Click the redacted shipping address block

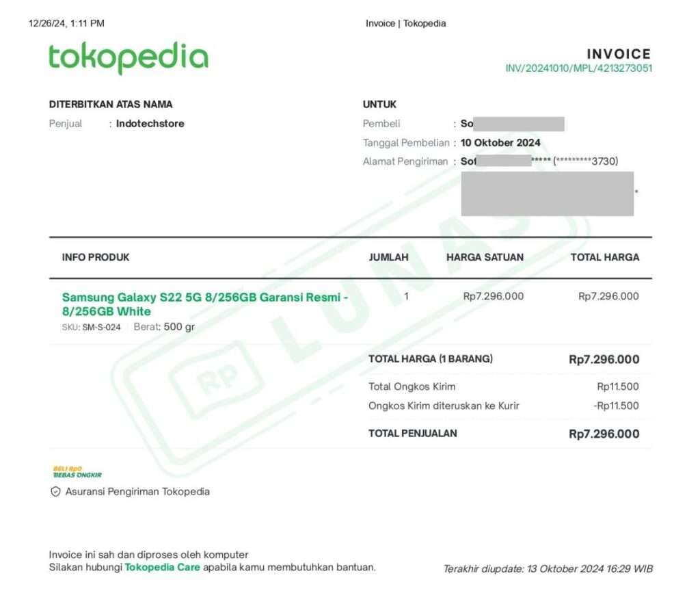point(547,194)
